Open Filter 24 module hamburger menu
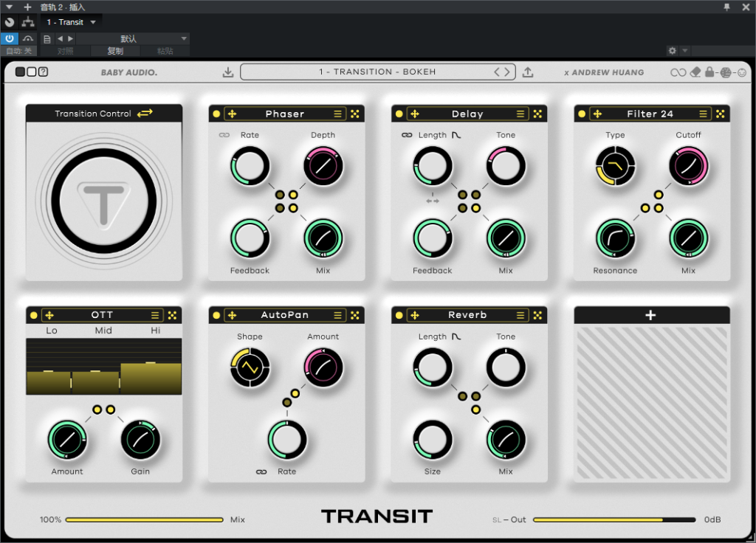This screenshot has width=756, height=543. (703, 114)
